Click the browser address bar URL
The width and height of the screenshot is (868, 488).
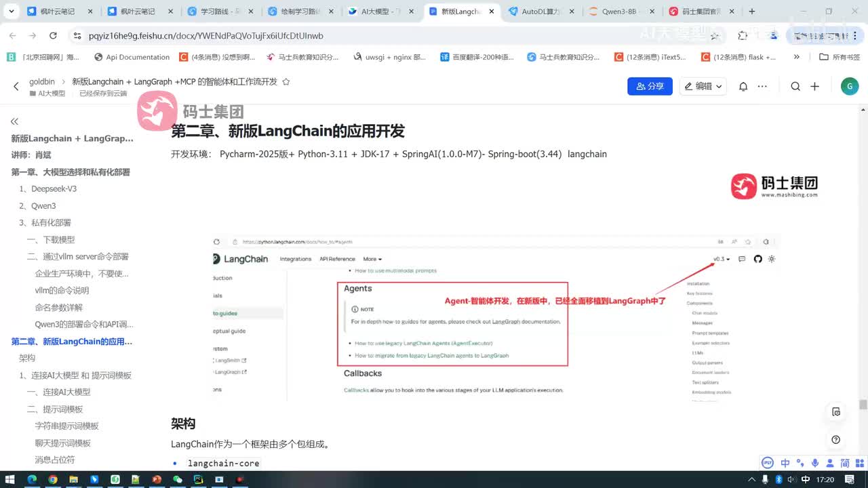click(x=206, y=36)
